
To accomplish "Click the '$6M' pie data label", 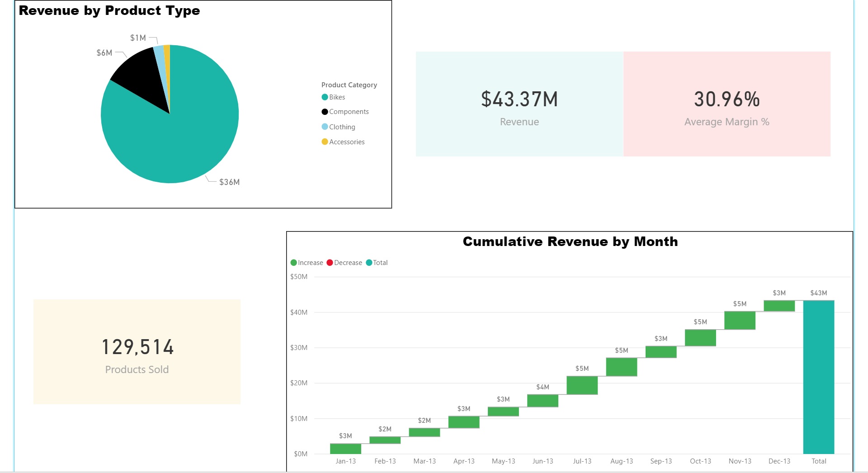I will [104, 53].
